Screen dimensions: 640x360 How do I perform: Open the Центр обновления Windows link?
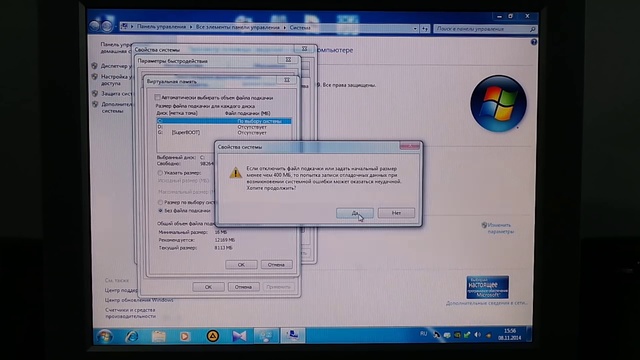pos(139,300)
